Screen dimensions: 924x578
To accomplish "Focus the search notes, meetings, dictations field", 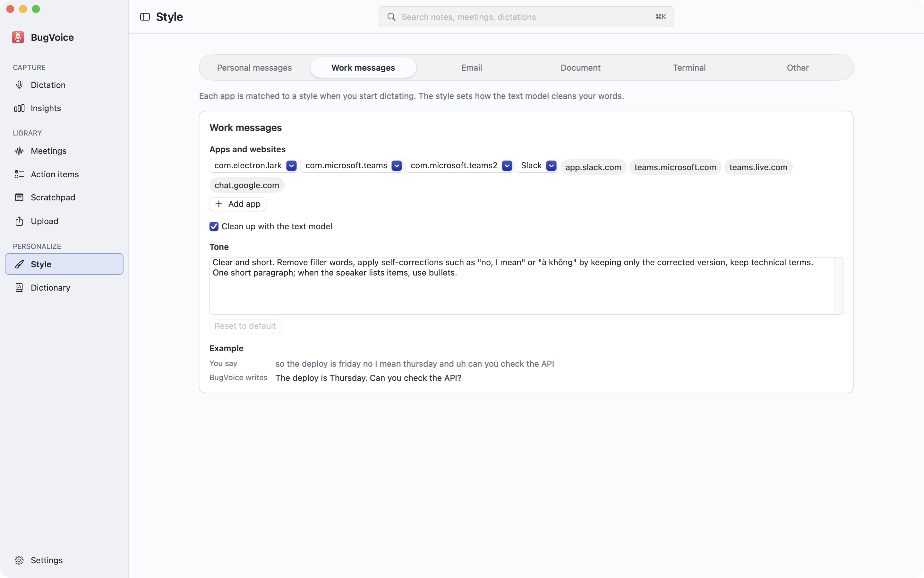I will (x=526, y=17).
